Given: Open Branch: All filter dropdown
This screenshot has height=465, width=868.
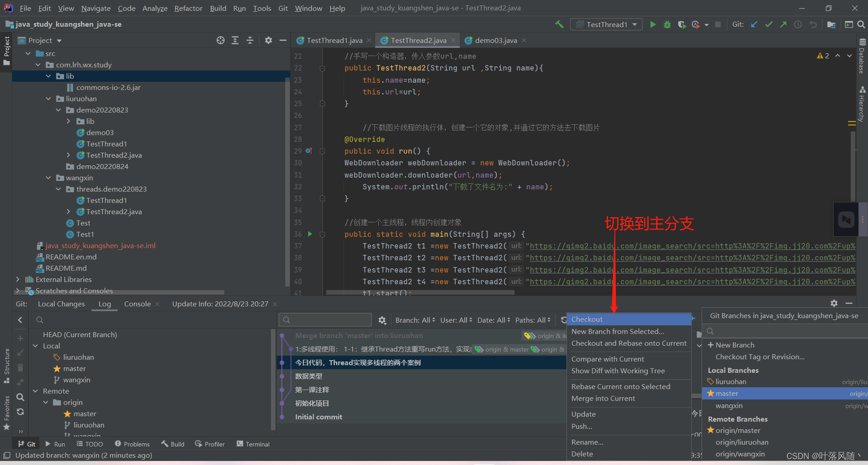Looking at the screenshot, I should [x=415, y=320].
